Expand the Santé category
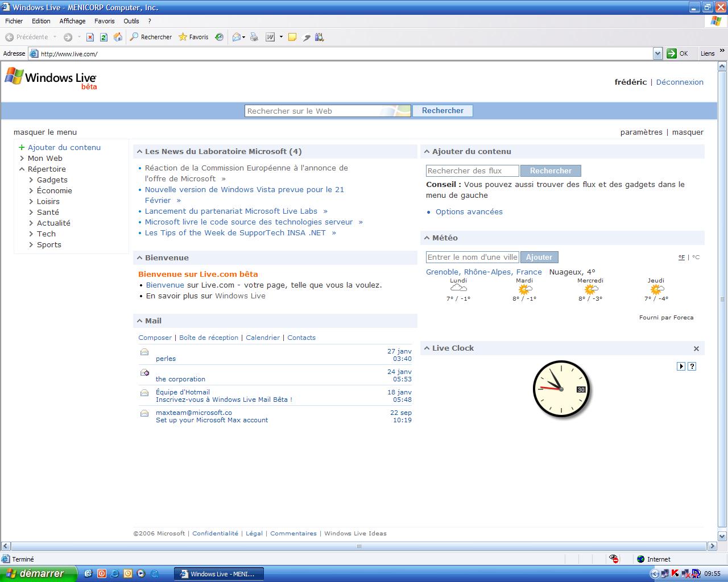This screenshot has height=582, width=728. (31, 213)
